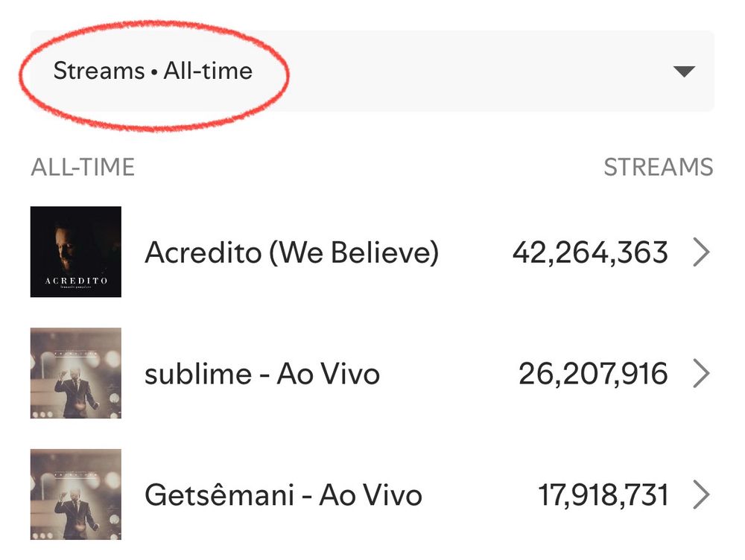Click the 'Streams' word in the filter selector
This screenshot has height=560, width=745.
click(98, 71)
